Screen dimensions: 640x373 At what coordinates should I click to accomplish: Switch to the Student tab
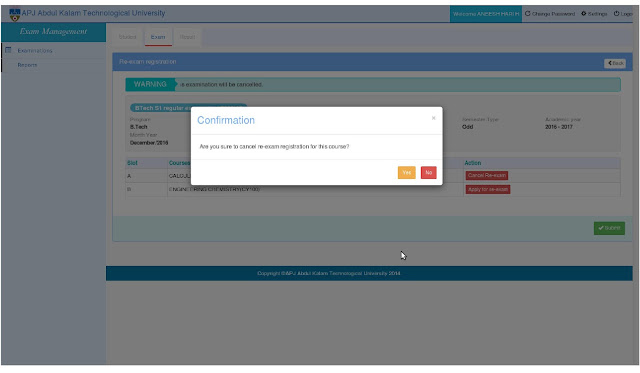(x=127, y=37)
